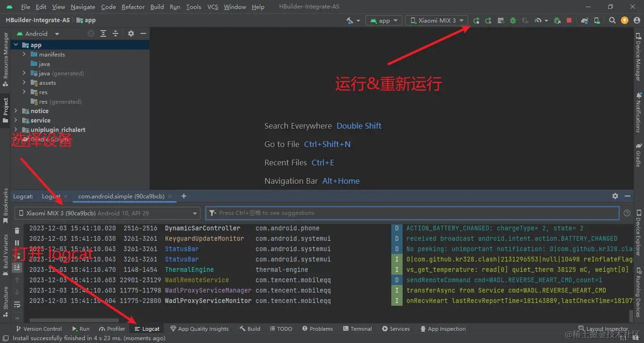Screen dimensions: 644x343
Task: Open the Problems tool window
Action: click(318, 329)
